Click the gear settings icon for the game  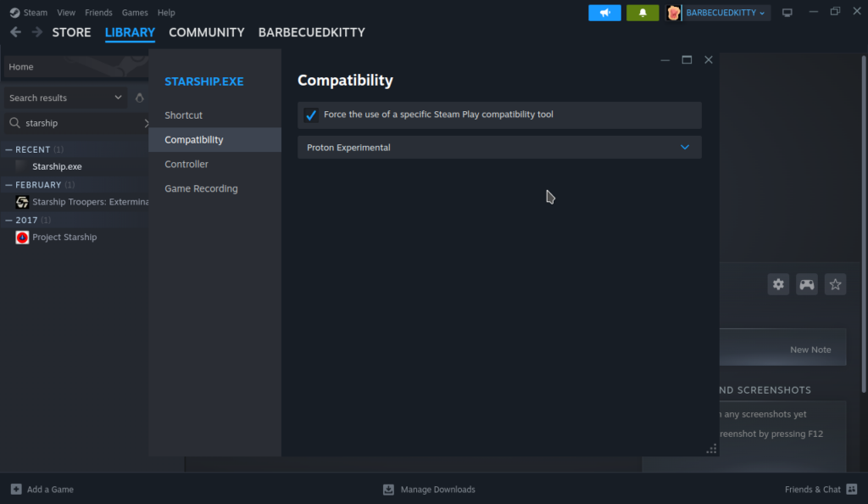778,284
